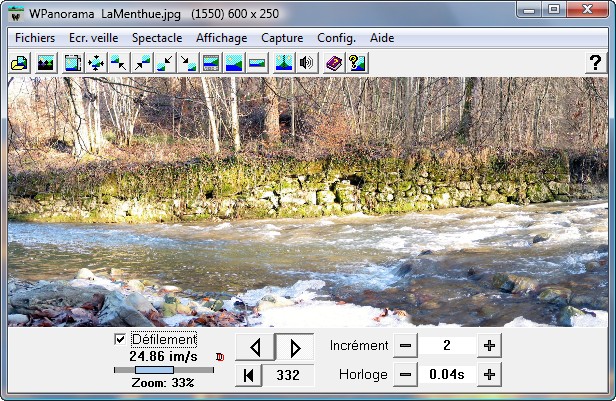Screen dimensions: 616x401
Task: Click the black question mark button
Action: pos(596,63)
